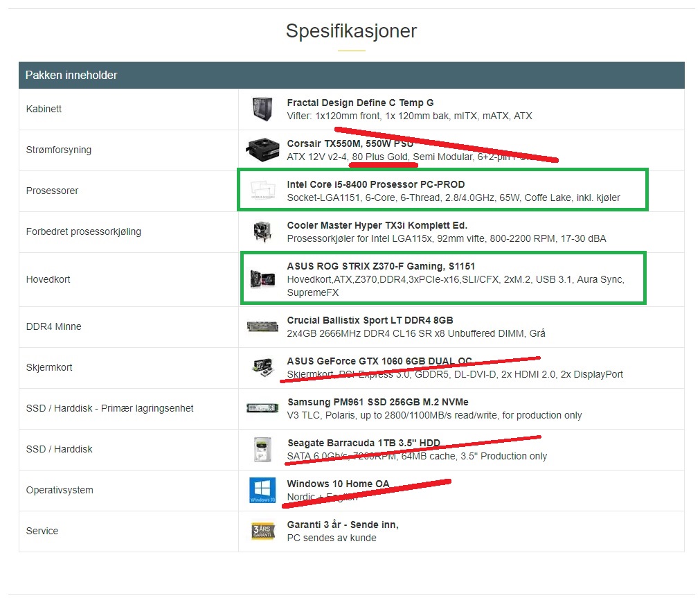700x598 pixels.
Task: Select SSD / Harddisk - Primær lagringsenhet label
Action: 110,409
